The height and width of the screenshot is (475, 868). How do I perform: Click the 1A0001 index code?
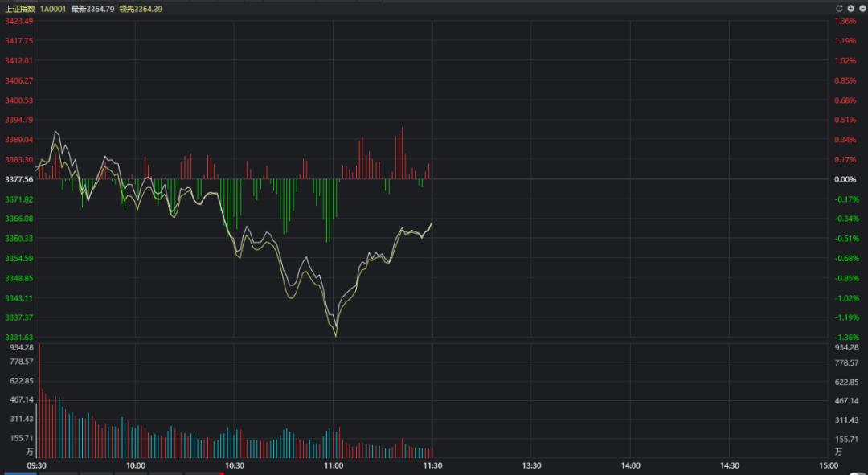point(52,9)
